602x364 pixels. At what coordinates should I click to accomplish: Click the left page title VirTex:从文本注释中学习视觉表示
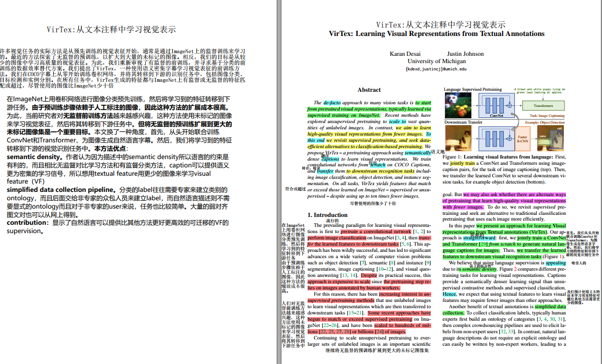(x=111, y=30)
